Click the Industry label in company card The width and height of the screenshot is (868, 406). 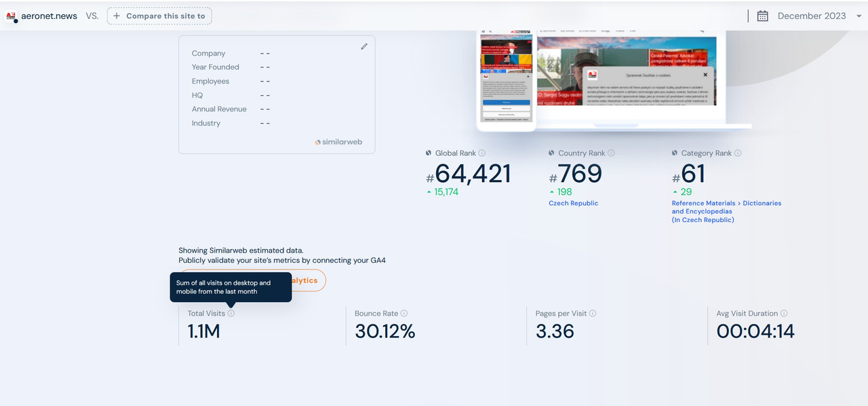click(206, 124)
